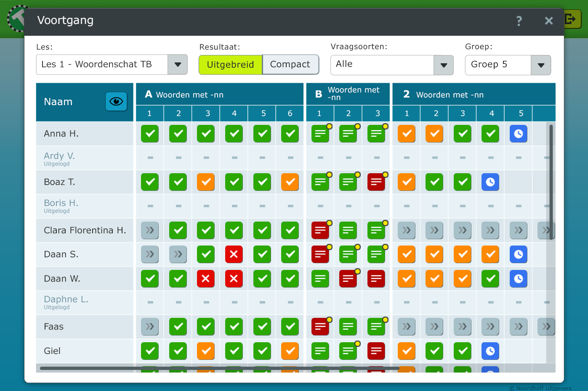Open student Faas
The width and height of the screenshot is (588, 391).
coord(53,327)
